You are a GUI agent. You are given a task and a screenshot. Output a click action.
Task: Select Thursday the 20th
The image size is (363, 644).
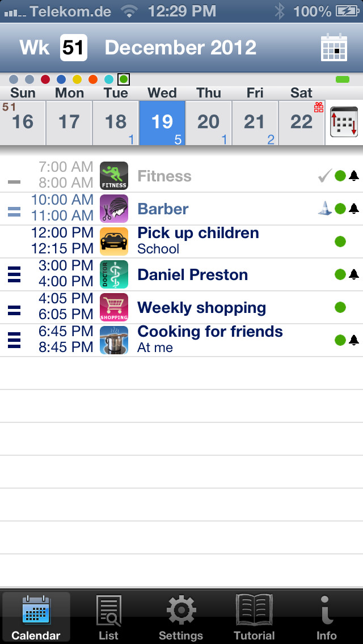click(x=208, y=123)
